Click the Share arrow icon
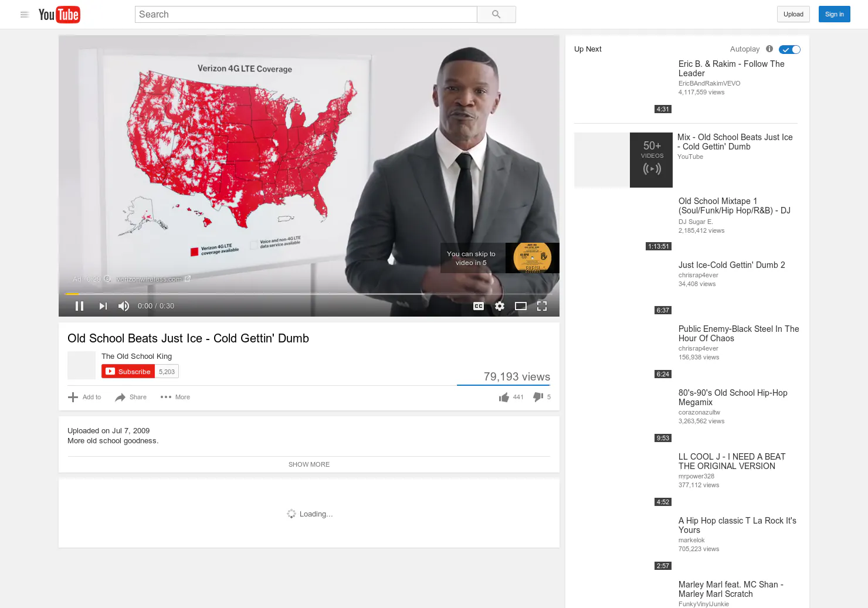The image size is (868, 608). [120, 398]
